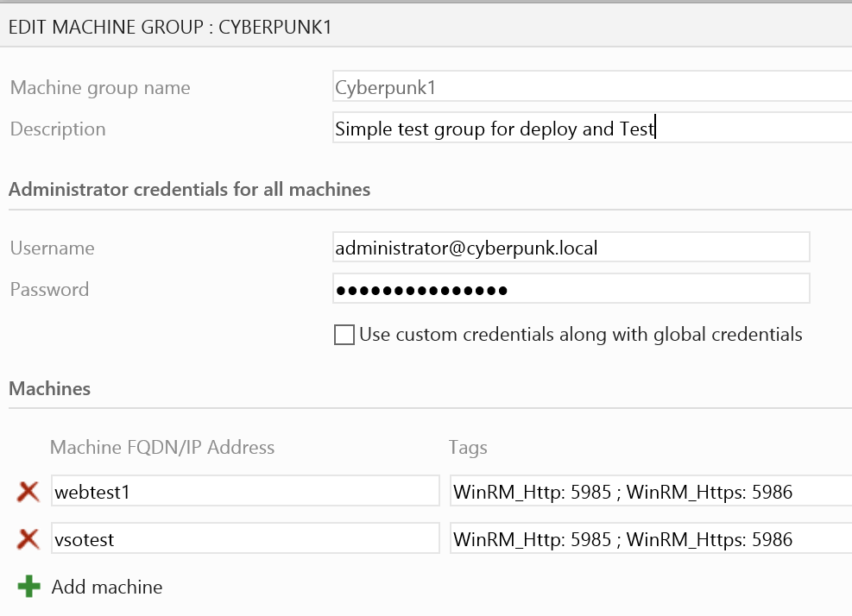
Task: Click the Tags field for webtest1
Action: 649,492
